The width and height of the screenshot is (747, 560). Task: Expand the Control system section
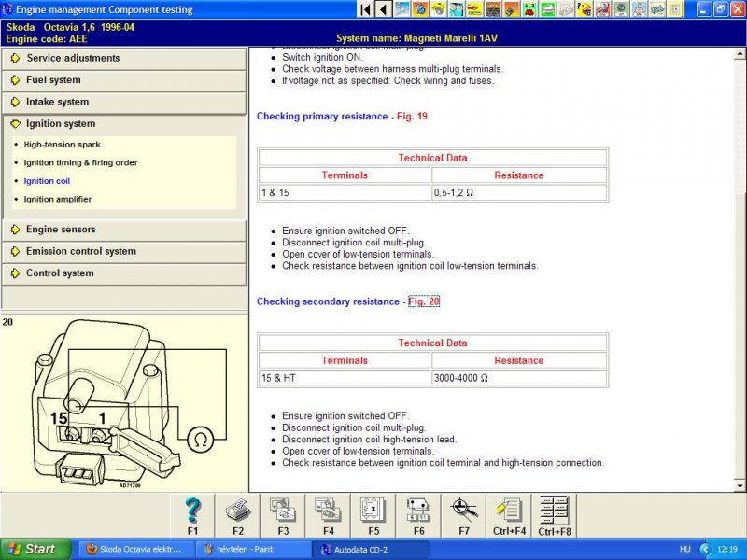[x=124, y=273]
